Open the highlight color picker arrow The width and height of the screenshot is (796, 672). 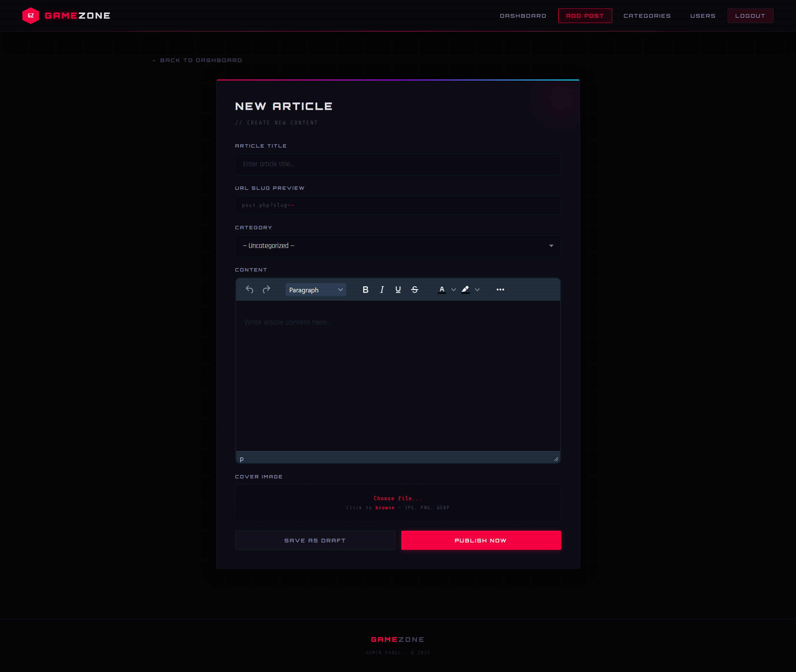[477, 290]
